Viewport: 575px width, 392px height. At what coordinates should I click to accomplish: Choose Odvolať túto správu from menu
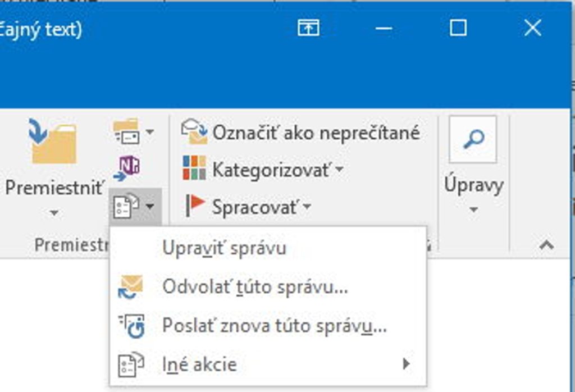click(255, 286)
